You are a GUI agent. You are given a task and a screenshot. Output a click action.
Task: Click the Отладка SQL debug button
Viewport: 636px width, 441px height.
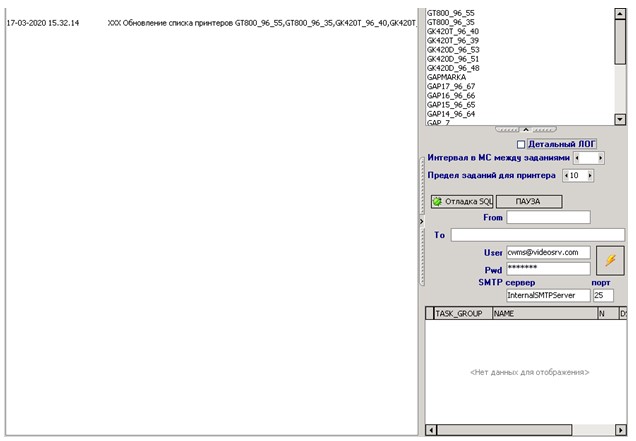[462, 201]
